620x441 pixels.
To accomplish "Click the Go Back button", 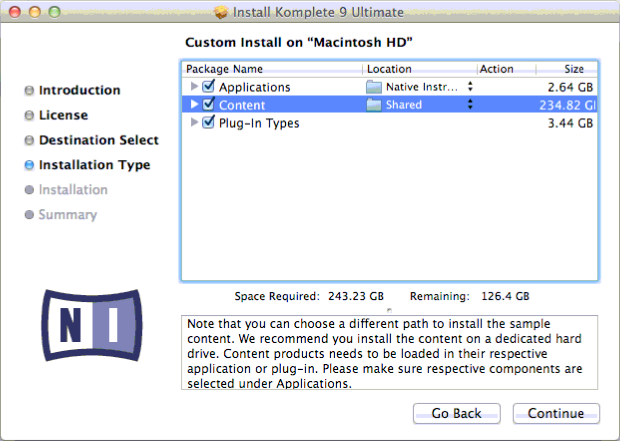I will click(x=457, y=413).
